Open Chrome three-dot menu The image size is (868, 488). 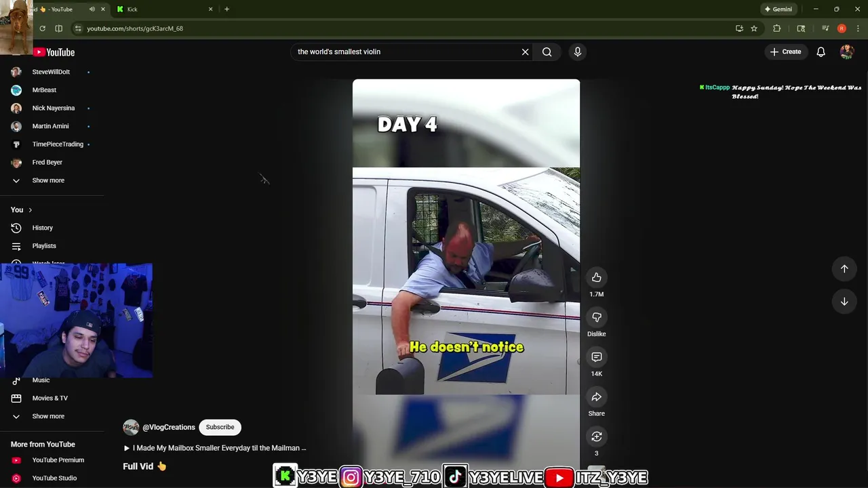click(x=859, y=28)
